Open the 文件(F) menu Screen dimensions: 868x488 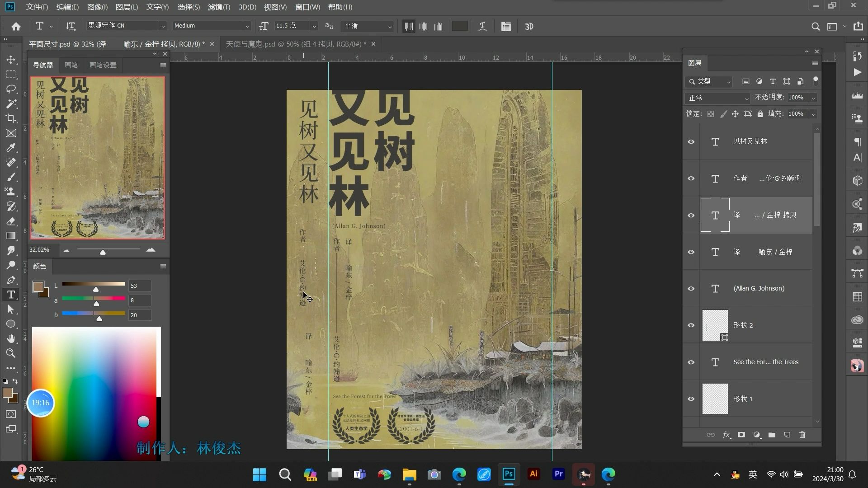pyautogui.click(x=37, y=7)
